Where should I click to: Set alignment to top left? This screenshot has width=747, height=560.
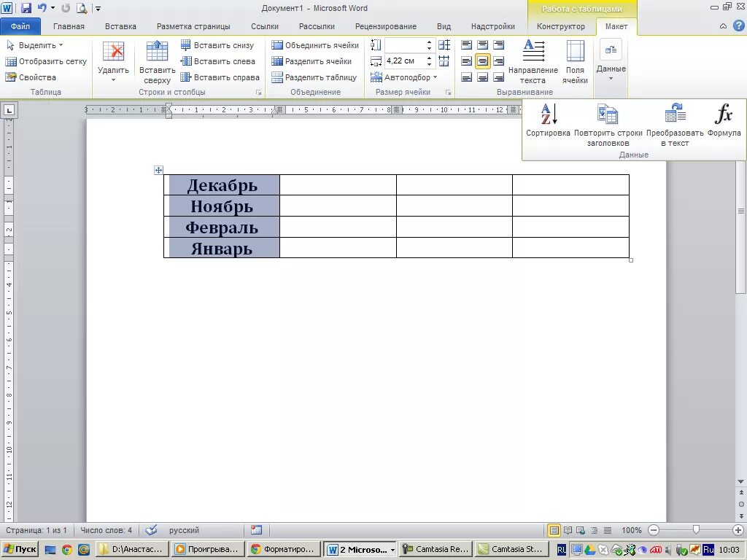(x=467, y=45)
